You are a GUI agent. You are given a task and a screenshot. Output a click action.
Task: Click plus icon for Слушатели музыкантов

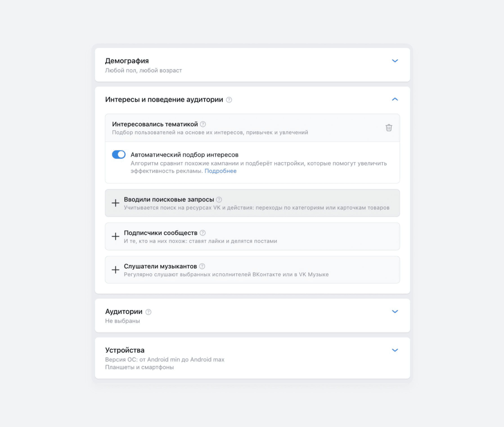click(116, 270)
